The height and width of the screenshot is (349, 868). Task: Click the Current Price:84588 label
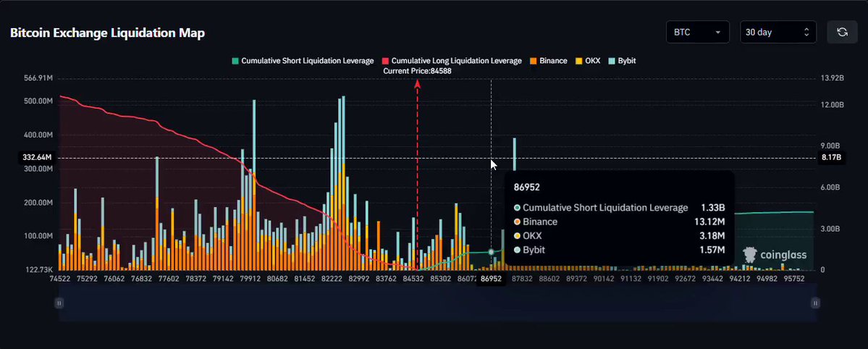(x=418, y=71)
